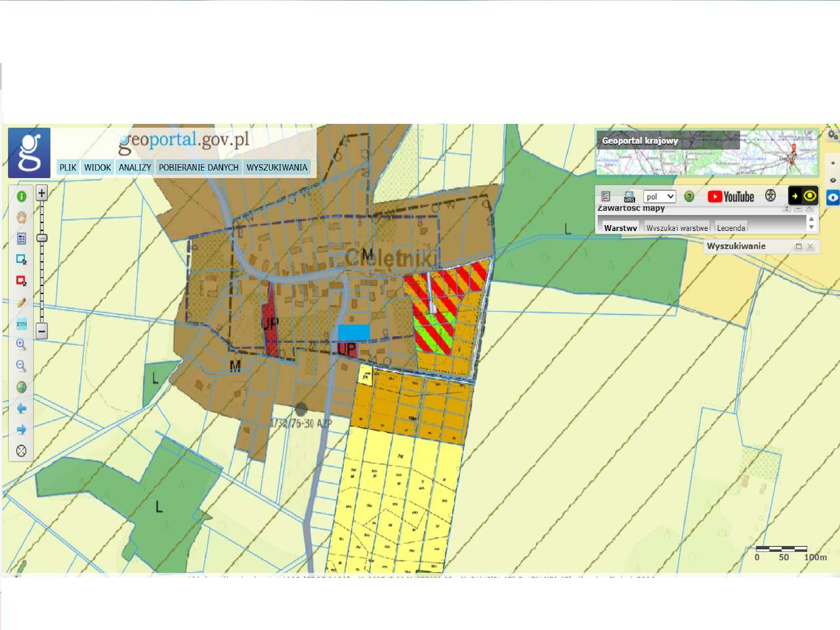Click the globe full extent icon
Viewport: 840px width, 630px height.
pyautogui.click(x=22, y=387)
